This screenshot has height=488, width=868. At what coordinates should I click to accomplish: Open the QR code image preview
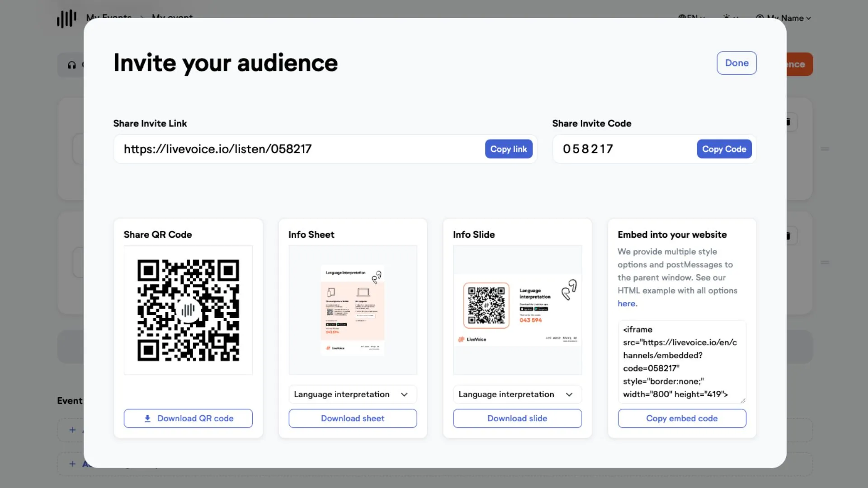[188, 310]
